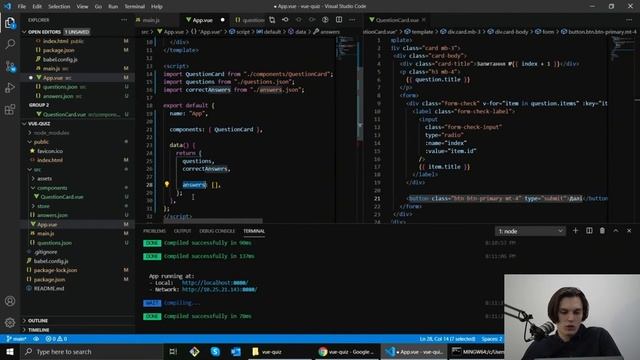Screen dimensions: 640x360
Task: Click the lightbulb code action on line 28
Action: point(167,184)
